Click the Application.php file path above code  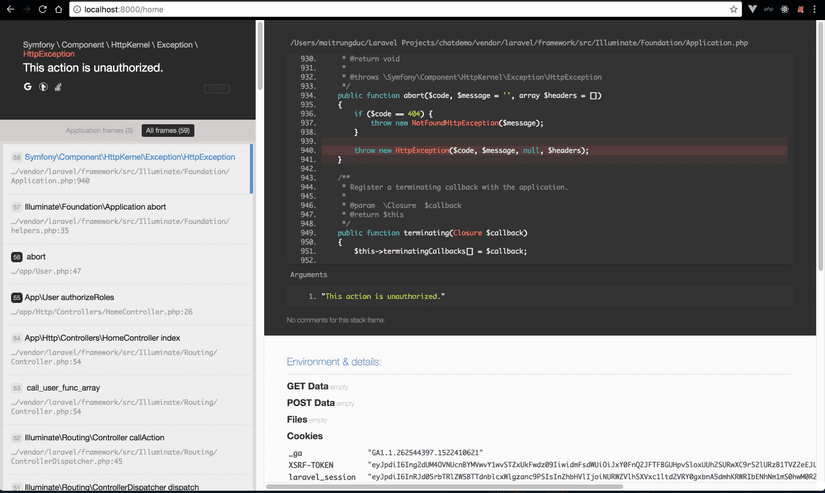(519, 43)
